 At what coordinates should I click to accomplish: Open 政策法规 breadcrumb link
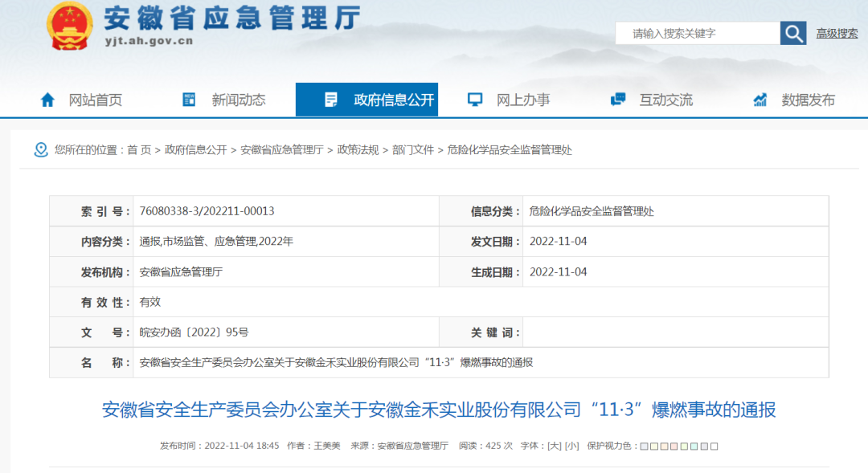[x=358, y=150]
